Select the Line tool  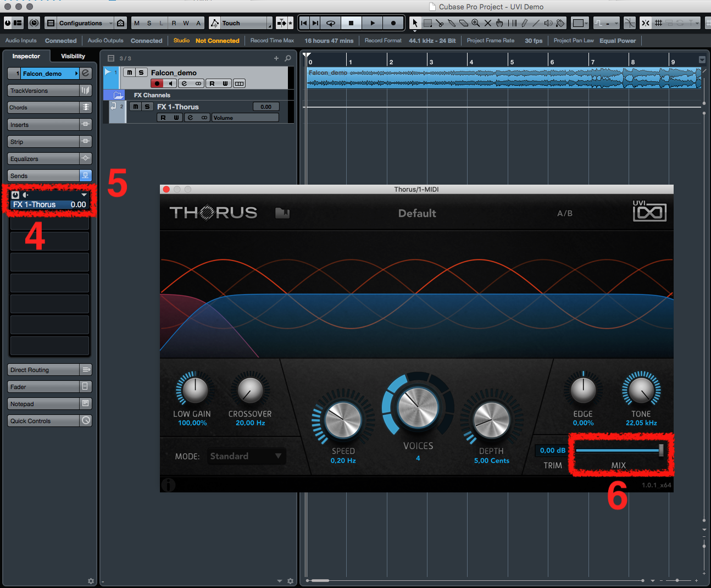536,23
